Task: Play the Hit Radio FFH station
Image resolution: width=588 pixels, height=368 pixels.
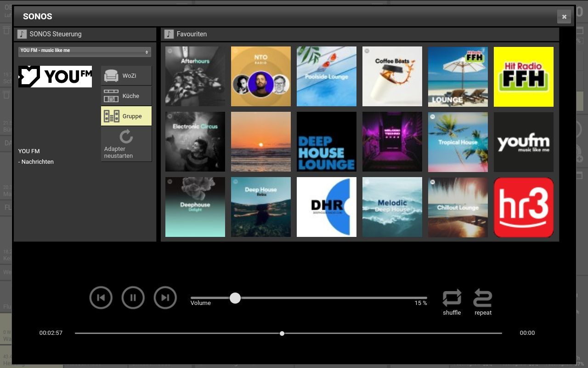Action: click(x=524, y=76)
